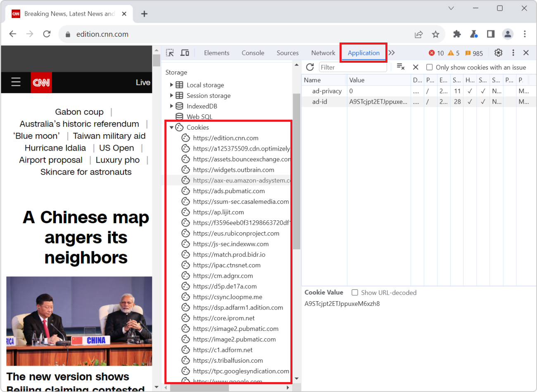Expand the Local storage tree node
This screenshot has width=537, height=392.
(x=171, y=85)
